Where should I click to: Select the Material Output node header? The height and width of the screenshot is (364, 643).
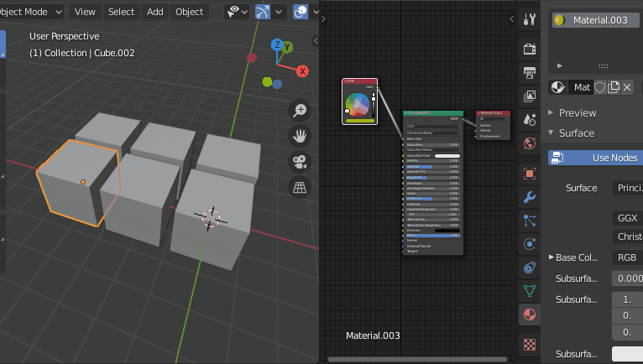pyautogui.click(x=493, y=112)
